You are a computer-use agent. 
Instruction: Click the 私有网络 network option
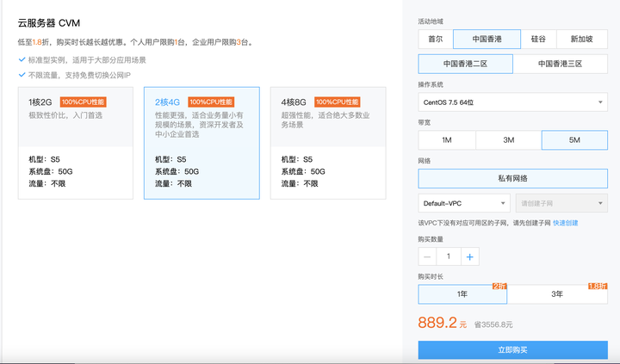pos(513,179)
